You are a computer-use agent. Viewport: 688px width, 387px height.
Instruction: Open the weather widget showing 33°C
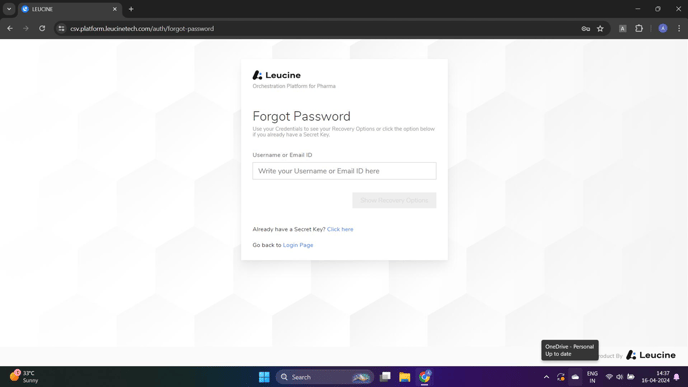point(24,376)
